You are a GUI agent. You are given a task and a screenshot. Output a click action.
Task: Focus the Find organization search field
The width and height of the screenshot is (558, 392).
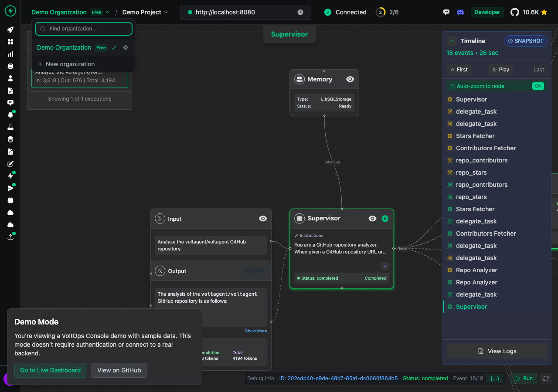84,29
